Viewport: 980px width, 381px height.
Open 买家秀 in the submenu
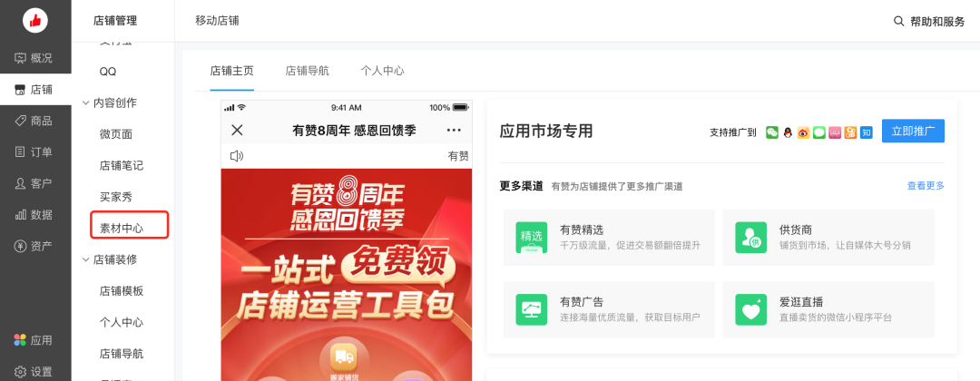[115, 198]
